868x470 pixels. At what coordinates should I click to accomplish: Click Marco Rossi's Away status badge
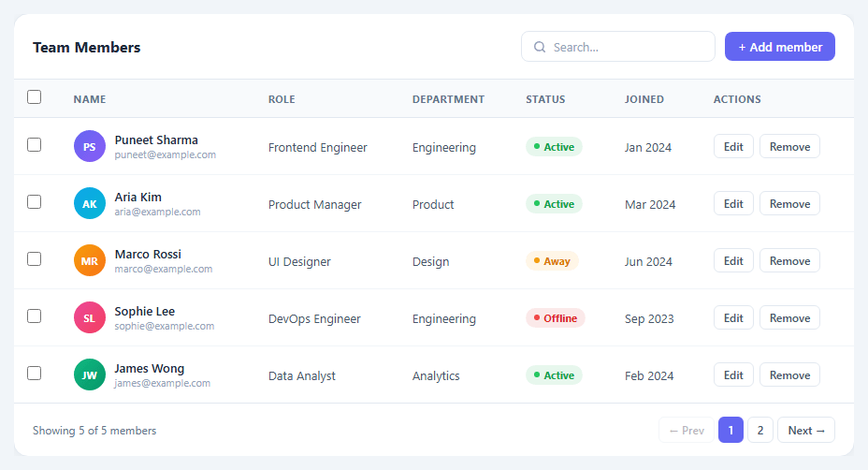tap(552, 261)
